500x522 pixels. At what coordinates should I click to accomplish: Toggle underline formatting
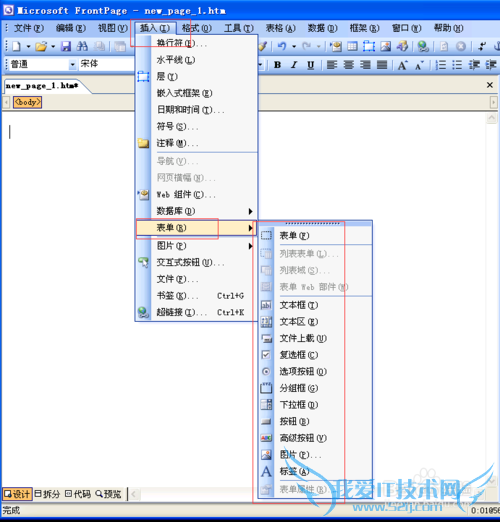(310, 65)
